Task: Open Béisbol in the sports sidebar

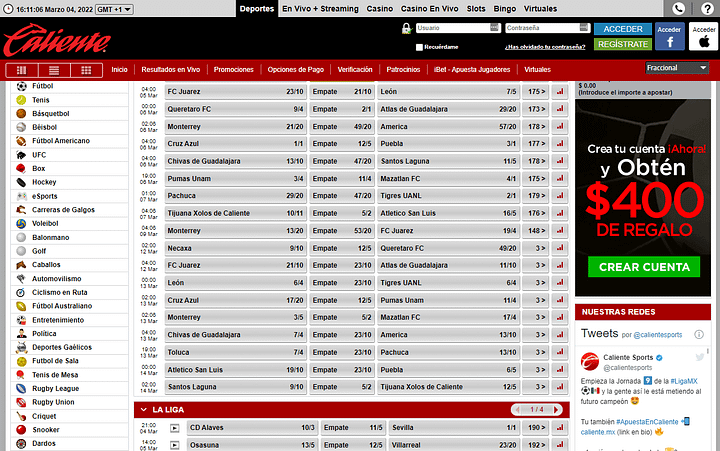Action: click(x=69, y=127)
